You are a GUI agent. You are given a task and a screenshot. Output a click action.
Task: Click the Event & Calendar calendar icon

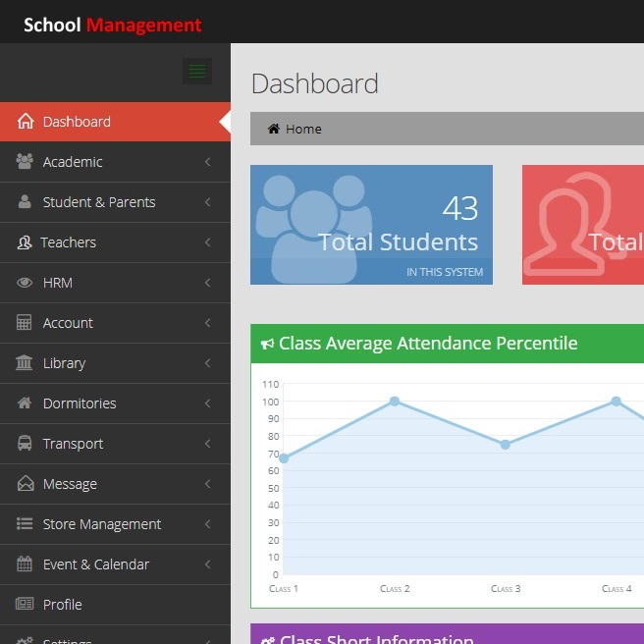(x=25, y=563)
